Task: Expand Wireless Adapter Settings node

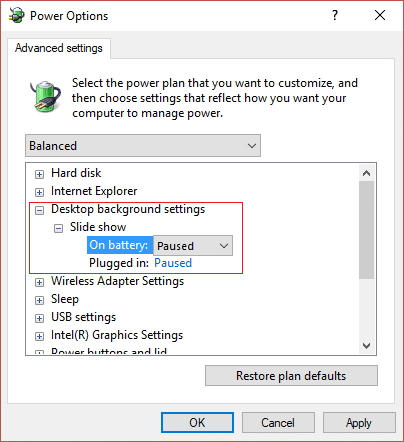Action: click(x=39, y=282)
